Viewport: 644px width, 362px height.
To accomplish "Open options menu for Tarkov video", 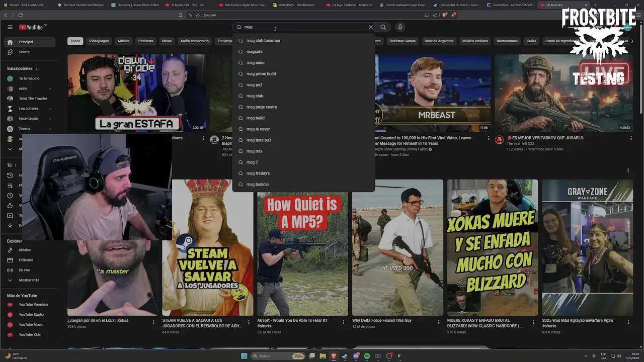I will (x=631, y=138).
